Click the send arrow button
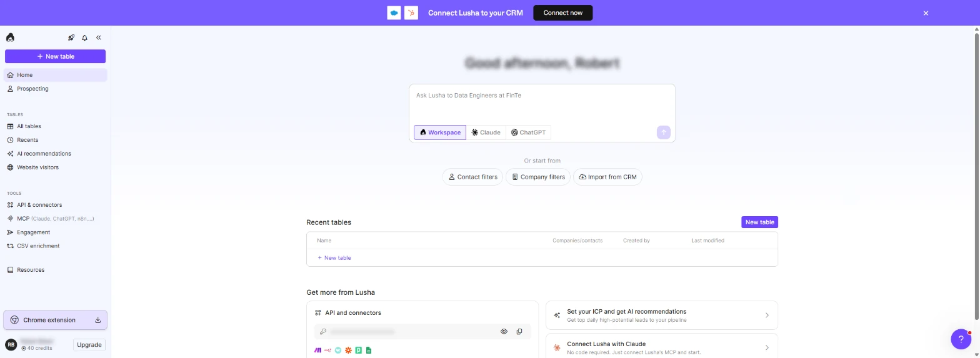 tap(664, 132)
